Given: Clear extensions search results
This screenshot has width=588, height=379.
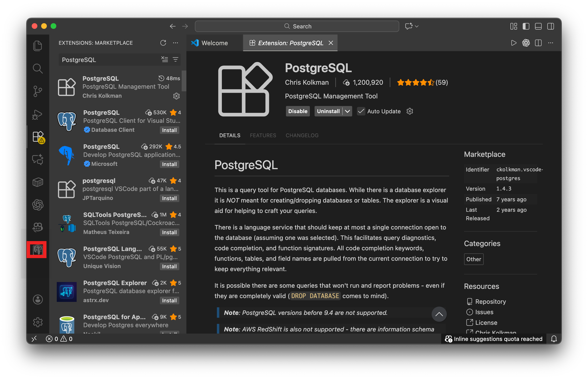Looking at the screenshot, I should coord(165,59).
